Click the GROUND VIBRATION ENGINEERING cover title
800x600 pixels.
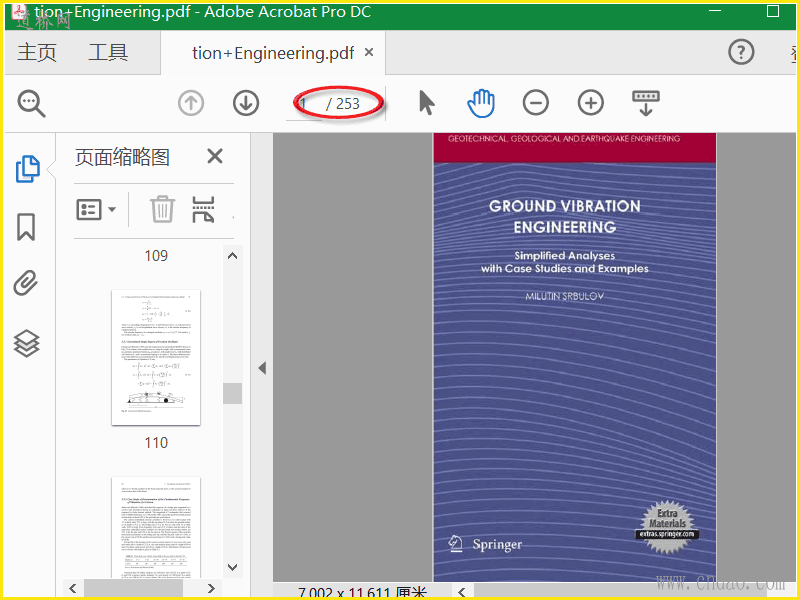pyautogui.click(x=565, y=216)
